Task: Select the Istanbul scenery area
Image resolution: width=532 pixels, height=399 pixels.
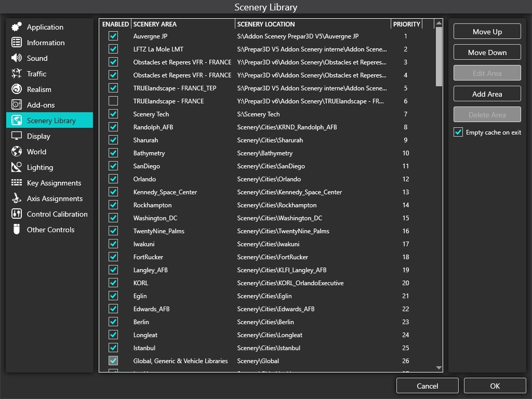Action: [x=267, y=348]
